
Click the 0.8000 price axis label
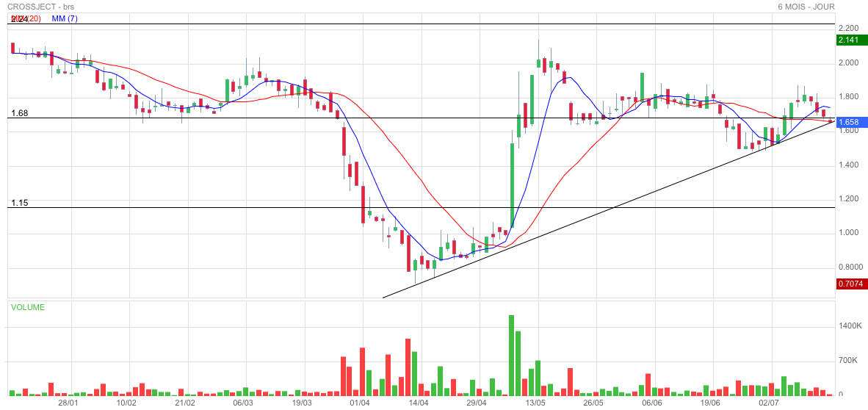(850, 267)
